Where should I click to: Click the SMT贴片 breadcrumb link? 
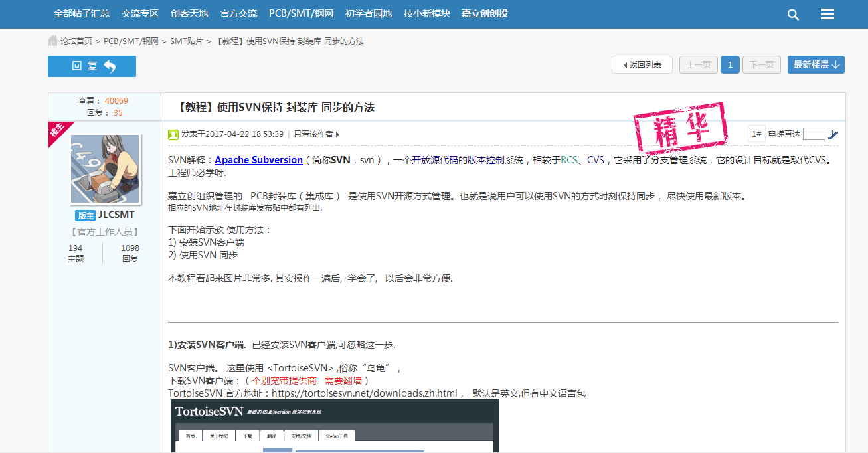187,41
